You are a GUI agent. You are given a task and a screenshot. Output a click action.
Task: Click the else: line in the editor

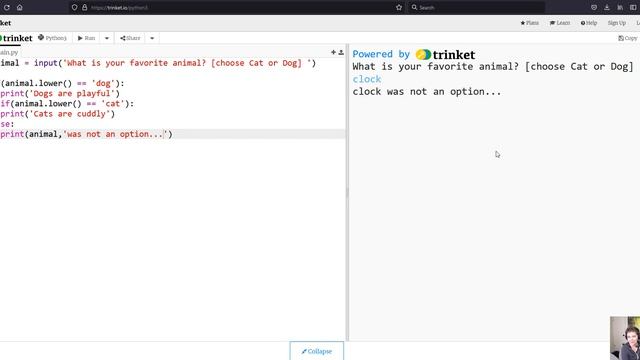(7, 124)
